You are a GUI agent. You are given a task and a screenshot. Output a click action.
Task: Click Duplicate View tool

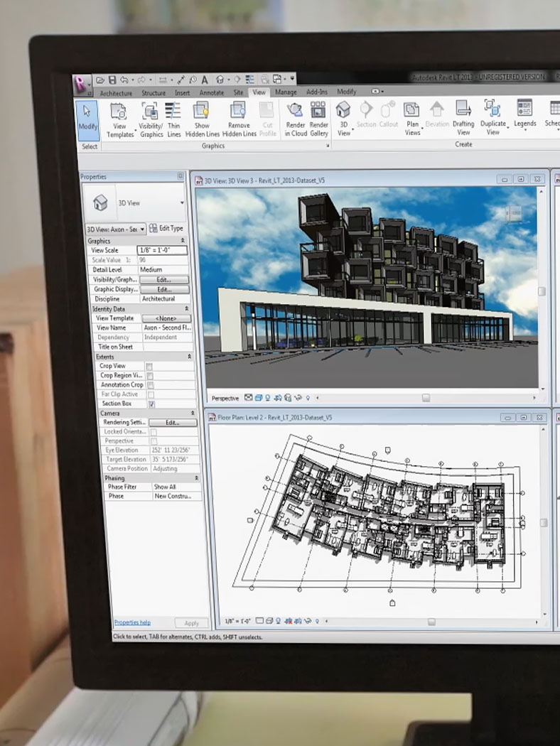tap(493, 118)
